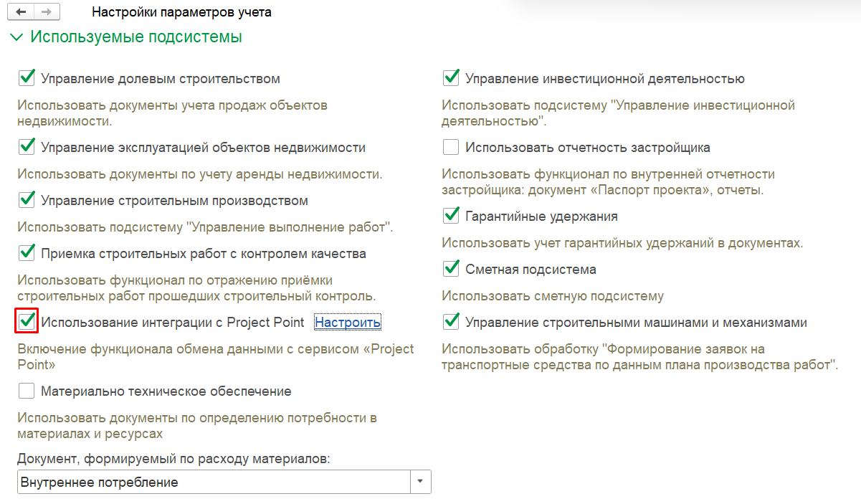Click the Сметная подсистема label text
The height and width of the screenshot is (504, 861).
coord(531,270)
